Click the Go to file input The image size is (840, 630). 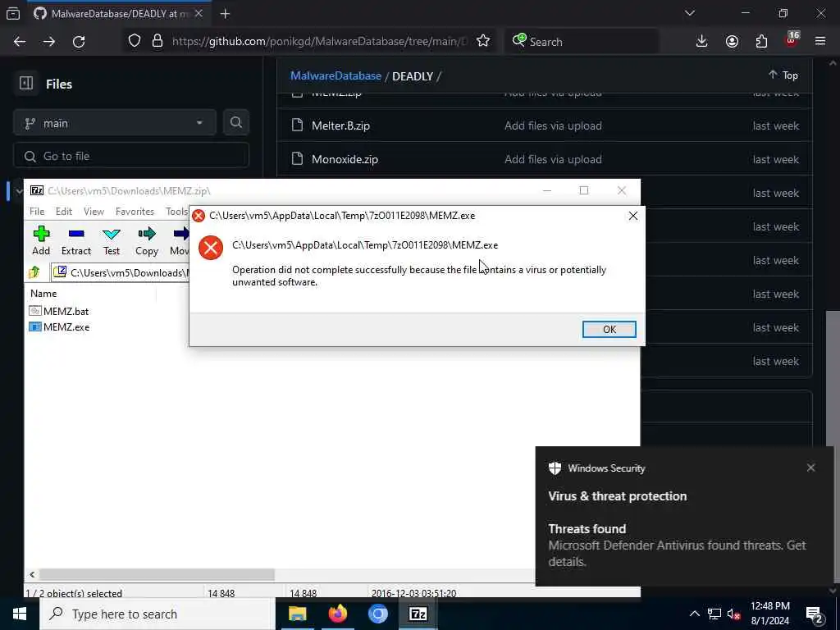click(x=131, y=157)
